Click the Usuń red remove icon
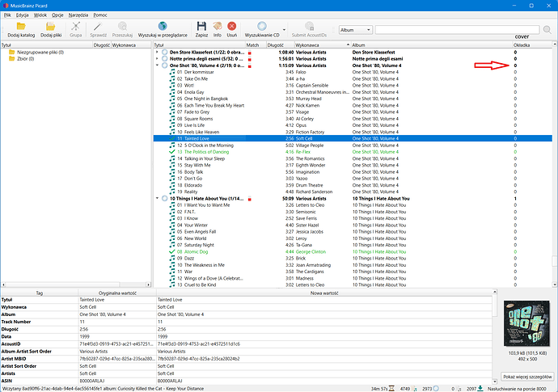The image size is (558, 392). 231,27
